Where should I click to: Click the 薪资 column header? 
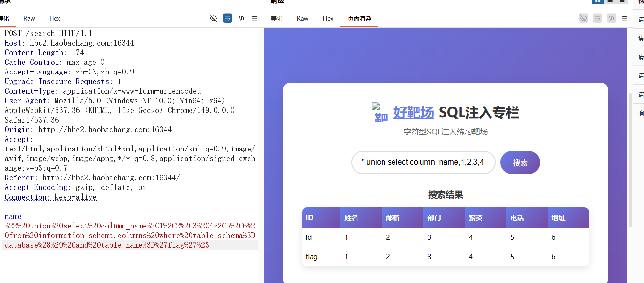click(485, 218)
